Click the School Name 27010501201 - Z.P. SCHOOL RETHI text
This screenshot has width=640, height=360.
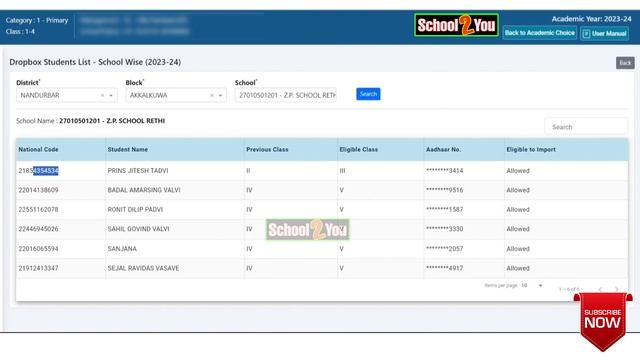point(112,121)
